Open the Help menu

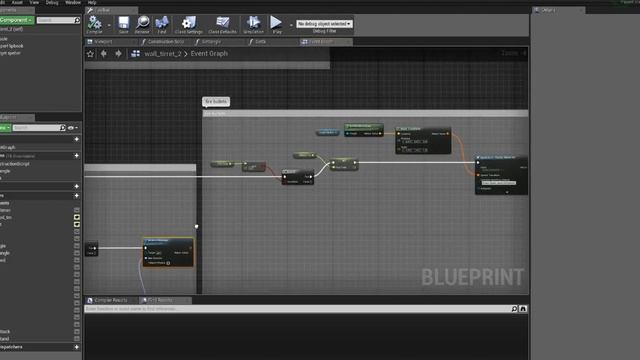pyautogui.click(x=92, y=2)
